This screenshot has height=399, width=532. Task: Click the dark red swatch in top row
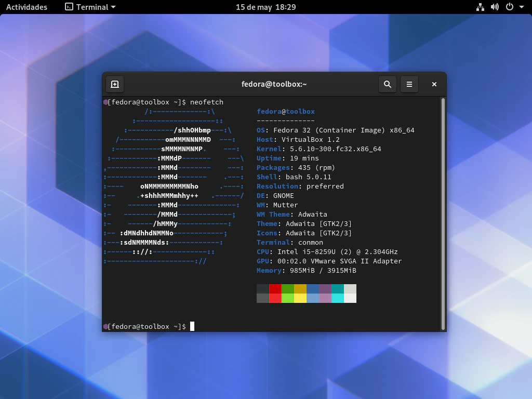(x=275, y=289)
